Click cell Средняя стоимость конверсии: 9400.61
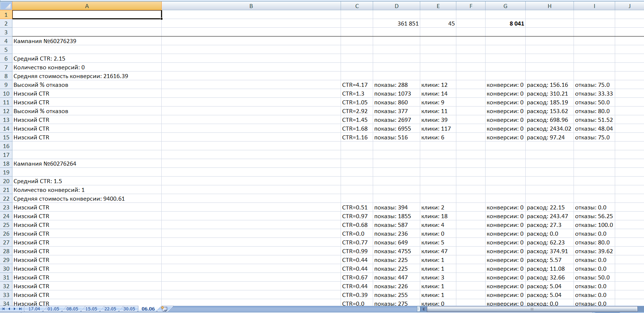644x313 pixels. point(87,198)
